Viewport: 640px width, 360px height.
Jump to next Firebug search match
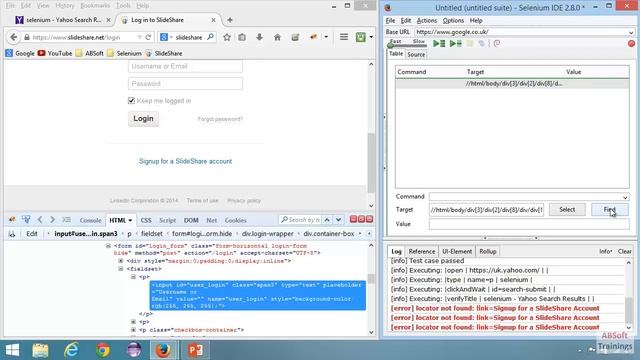(338, 220)
